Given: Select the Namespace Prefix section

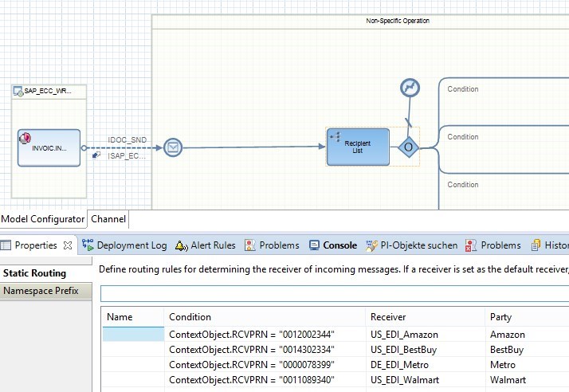Looking at the screenshot, I should tap(45, 291).
